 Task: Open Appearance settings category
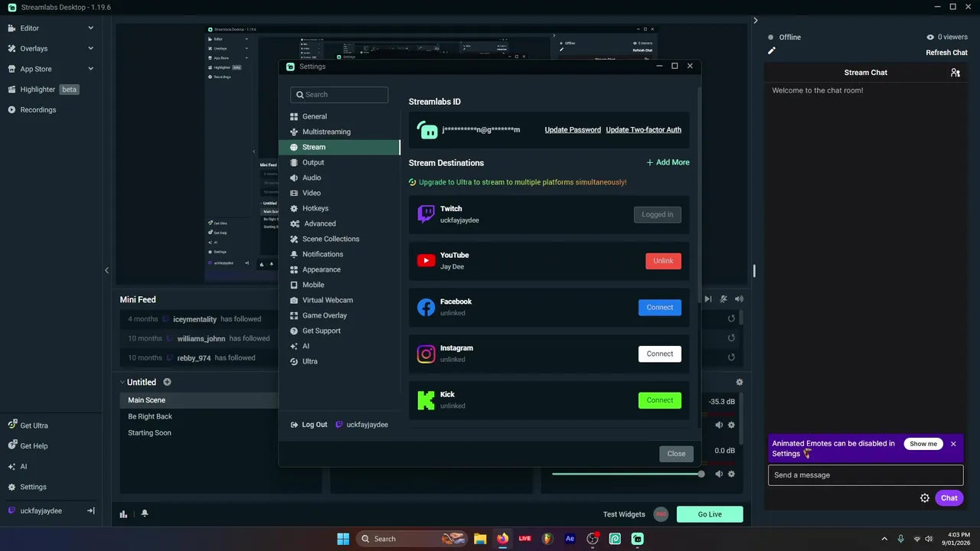pyautogui.click(x=339, y=269)
